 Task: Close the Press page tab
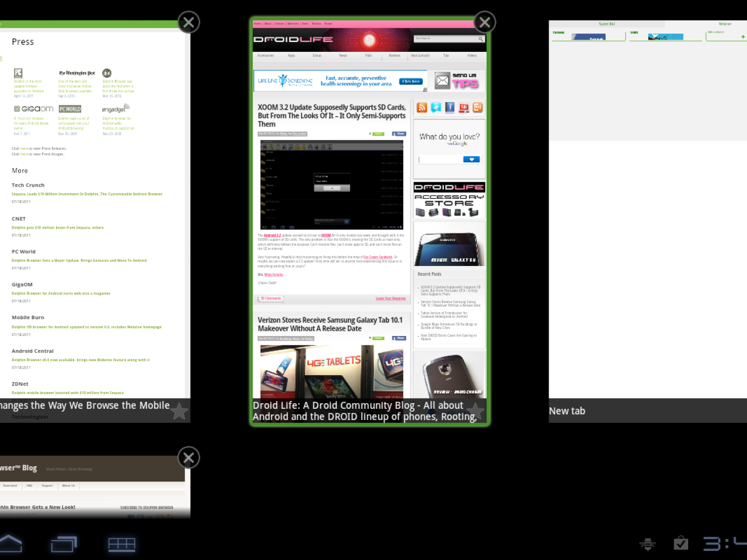tap(189, 22)
